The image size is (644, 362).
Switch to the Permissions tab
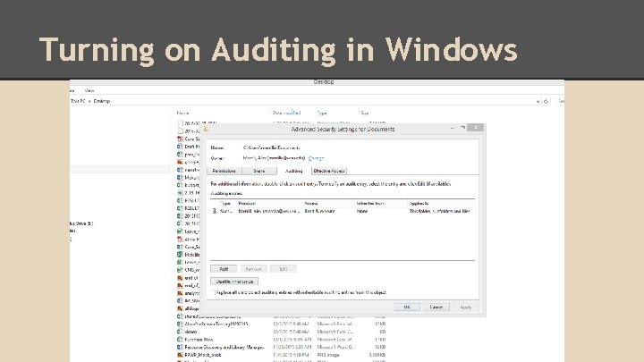coord(225,171)
